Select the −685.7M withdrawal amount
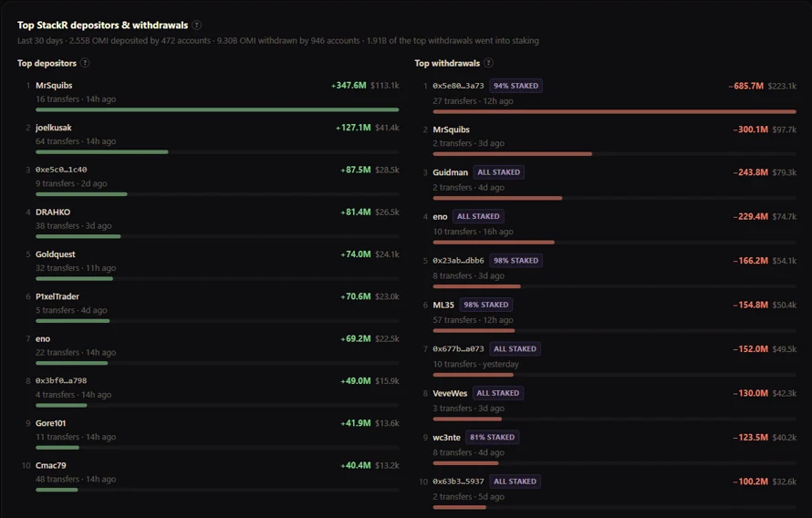 pos(745,86)
